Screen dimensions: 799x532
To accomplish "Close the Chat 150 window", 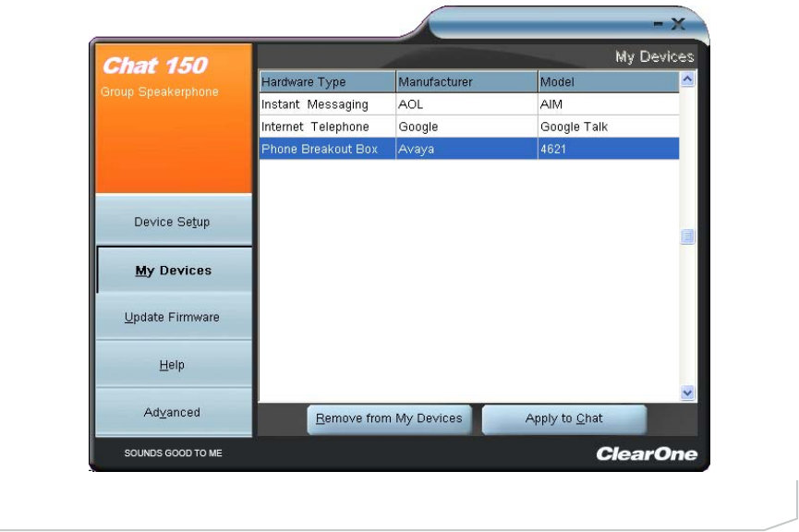I will 678,23.
